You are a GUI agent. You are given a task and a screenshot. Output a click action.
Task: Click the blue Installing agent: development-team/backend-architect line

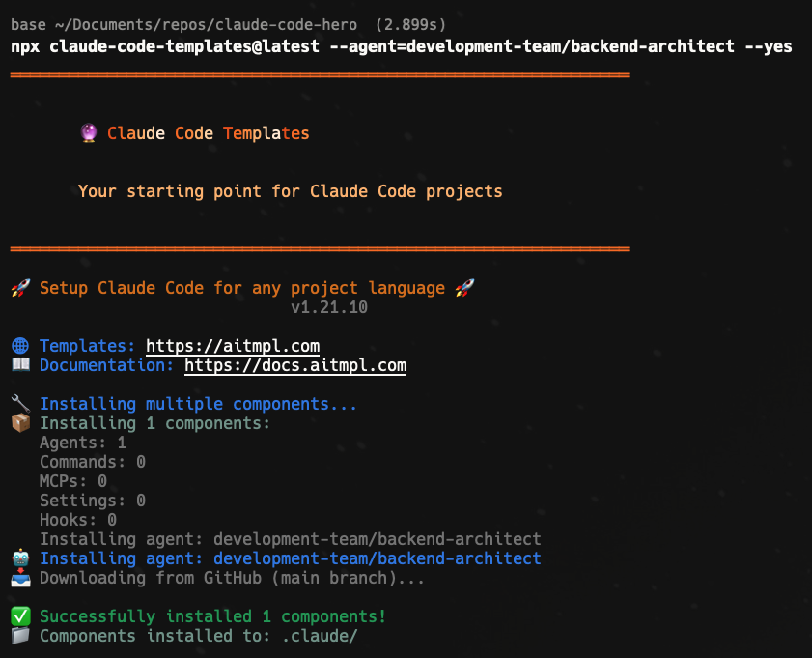click(x=291, y=558)
